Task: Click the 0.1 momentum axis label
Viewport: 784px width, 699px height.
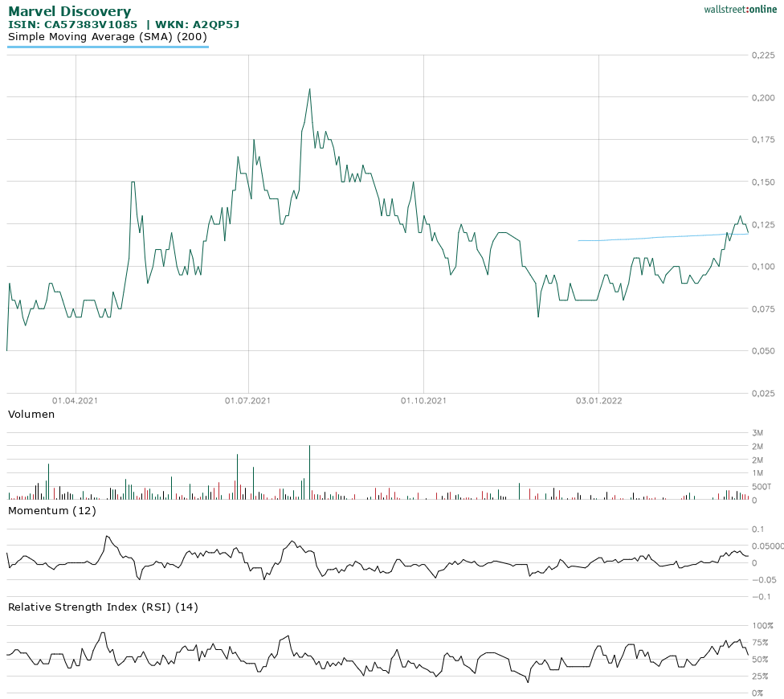Action: (x=758, y=529)
